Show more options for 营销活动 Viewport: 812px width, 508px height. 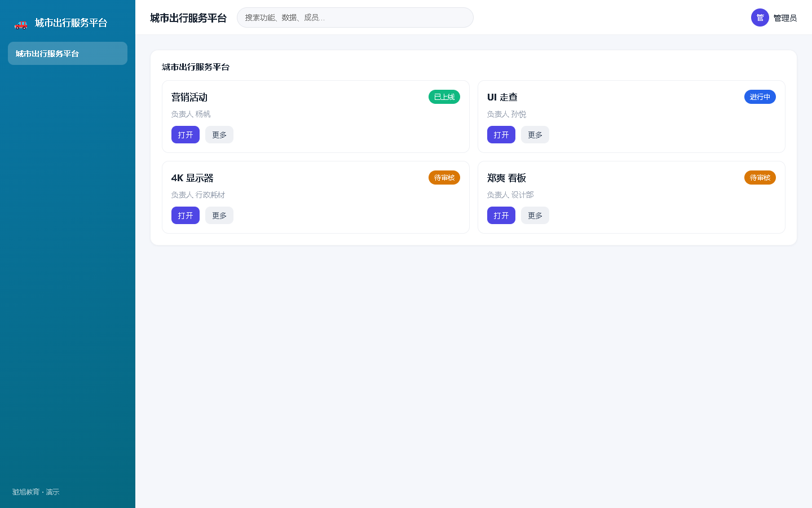[x=219, y=135]
